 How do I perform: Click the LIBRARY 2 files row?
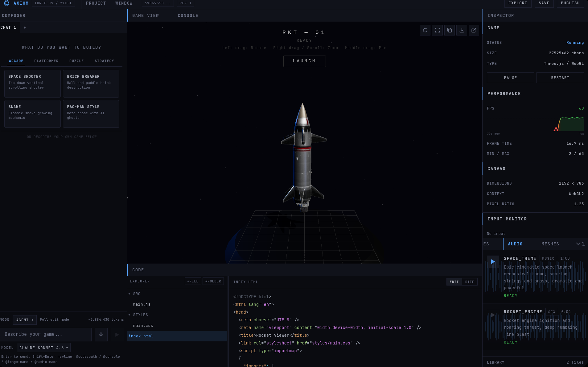(x=535, y=362)
